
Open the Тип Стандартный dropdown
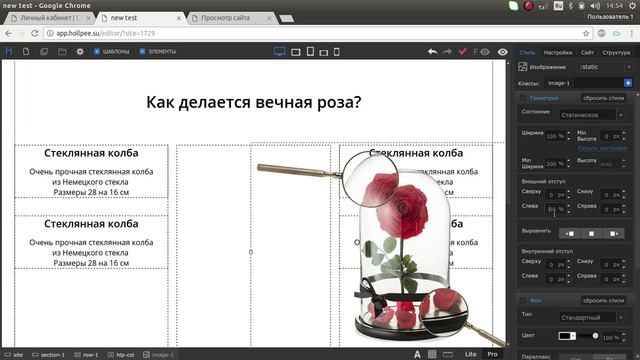pyautogui.click(x=591, y=317)
